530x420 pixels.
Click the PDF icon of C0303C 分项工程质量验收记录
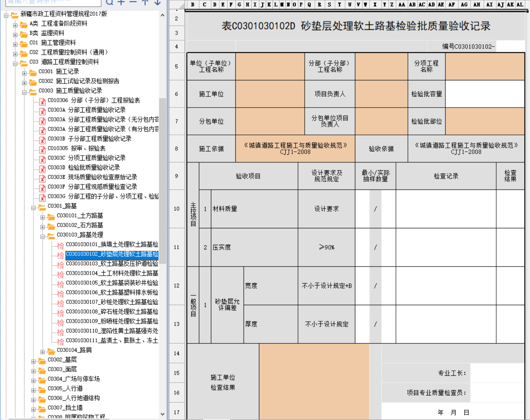click(x=42, y=159)
